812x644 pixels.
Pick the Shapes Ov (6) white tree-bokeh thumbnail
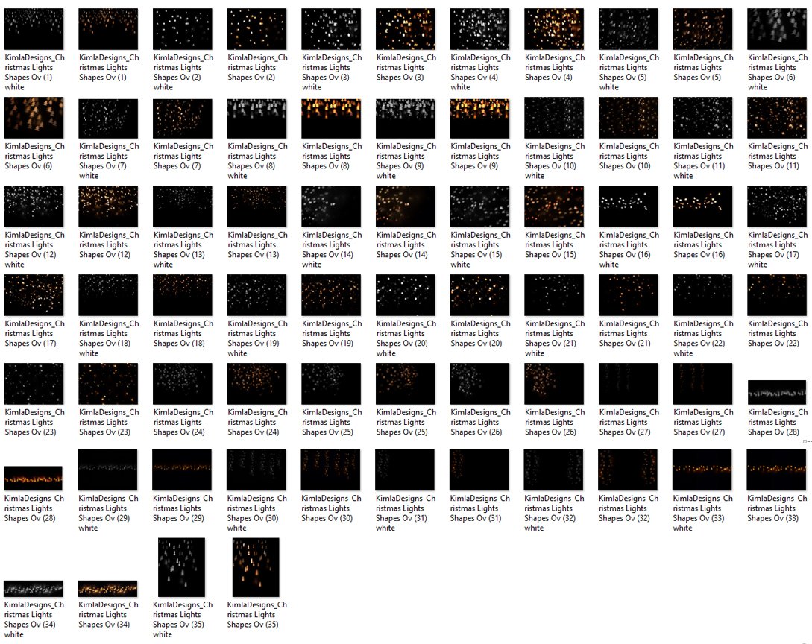pyautogui.click(x=777, y=28)
